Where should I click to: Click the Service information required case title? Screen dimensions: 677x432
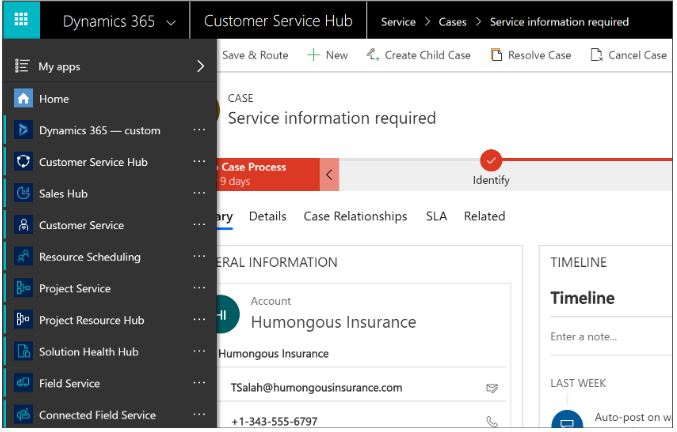tap(332, 118)
